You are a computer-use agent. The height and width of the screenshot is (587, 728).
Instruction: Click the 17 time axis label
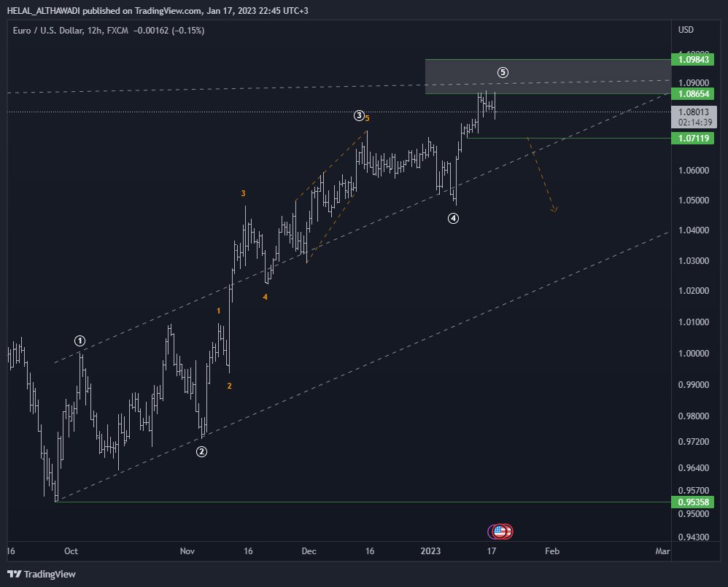(x=491, y=551)
